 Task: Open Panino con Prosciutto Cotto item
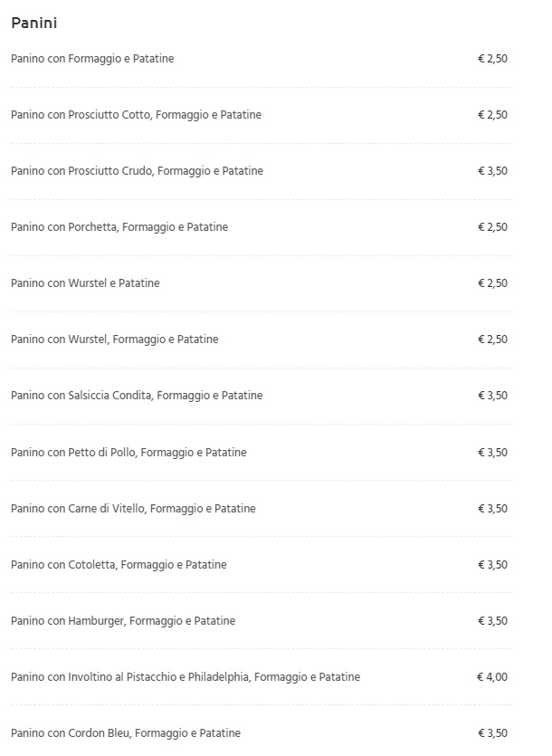pyautogui.click(x=137, y=115)
